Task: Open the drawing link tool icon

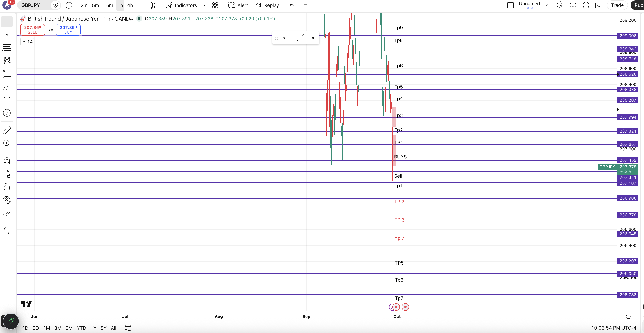Action: [7, 213]
